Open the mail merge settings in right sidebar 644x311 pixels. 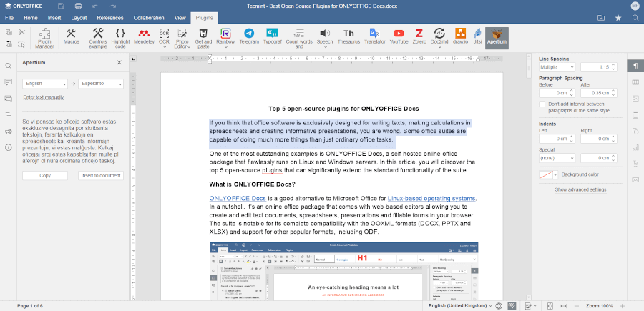[x=636, y=179]
